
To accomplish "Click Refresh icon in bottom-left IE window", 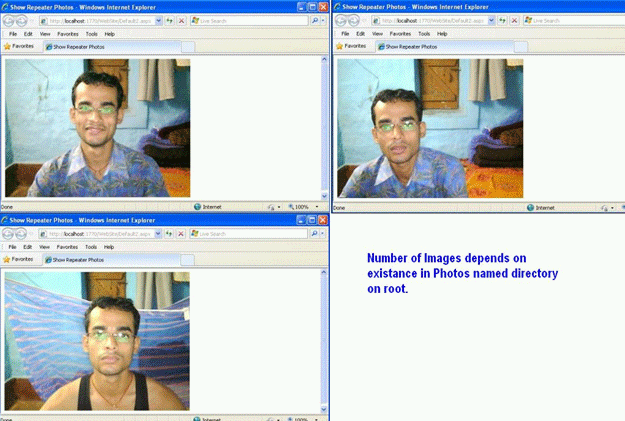I will 169,234.
